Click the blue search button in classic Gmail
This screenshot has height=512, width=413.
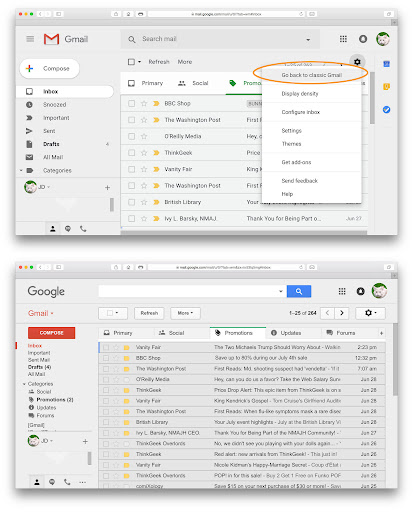[299, 291]
